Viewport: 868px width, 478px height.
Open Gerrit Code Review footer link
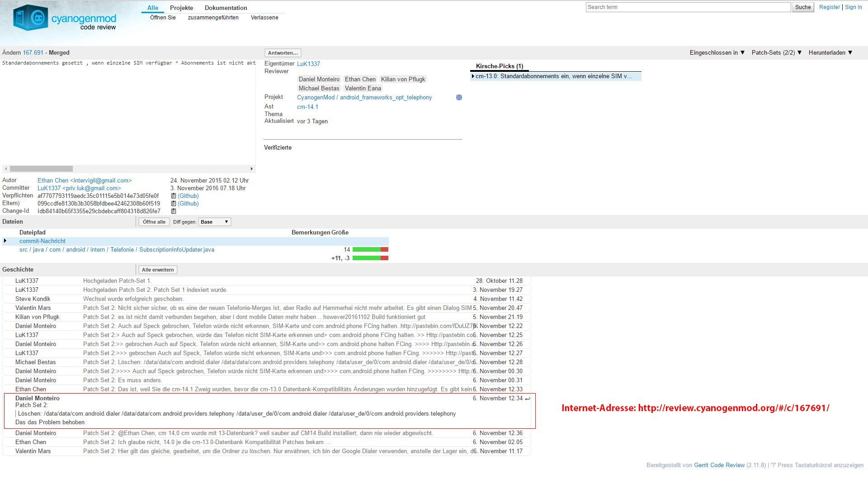click(719, 465)
